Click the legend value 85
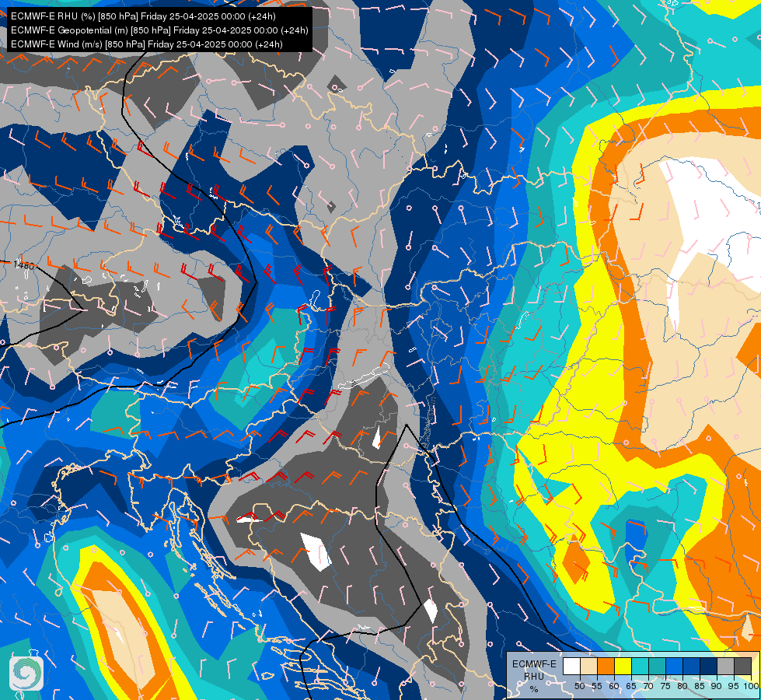Image resolution: width=761 pixels, height=700 pixels. pos(700,686)
